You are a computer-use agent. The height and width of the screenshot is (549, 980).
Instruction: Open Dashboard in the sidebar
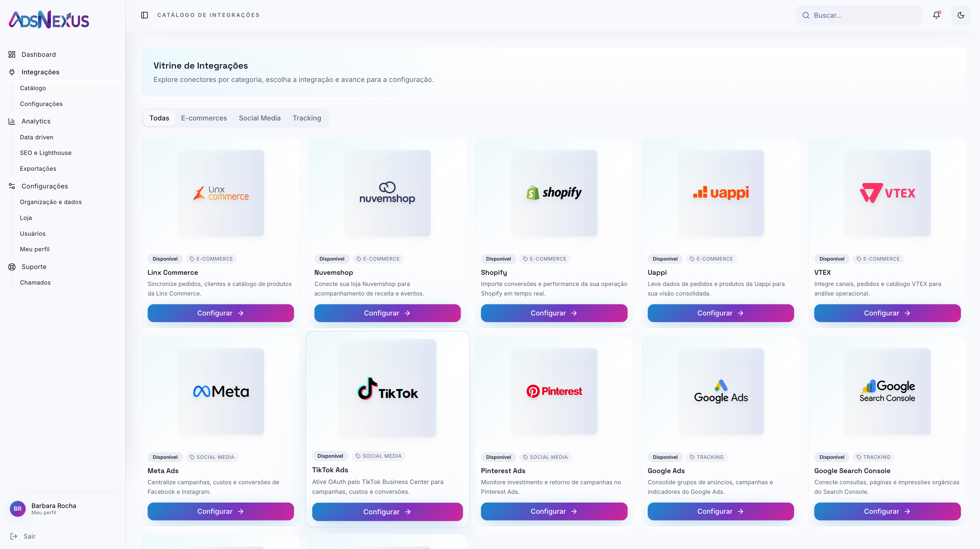click(63, 54)
